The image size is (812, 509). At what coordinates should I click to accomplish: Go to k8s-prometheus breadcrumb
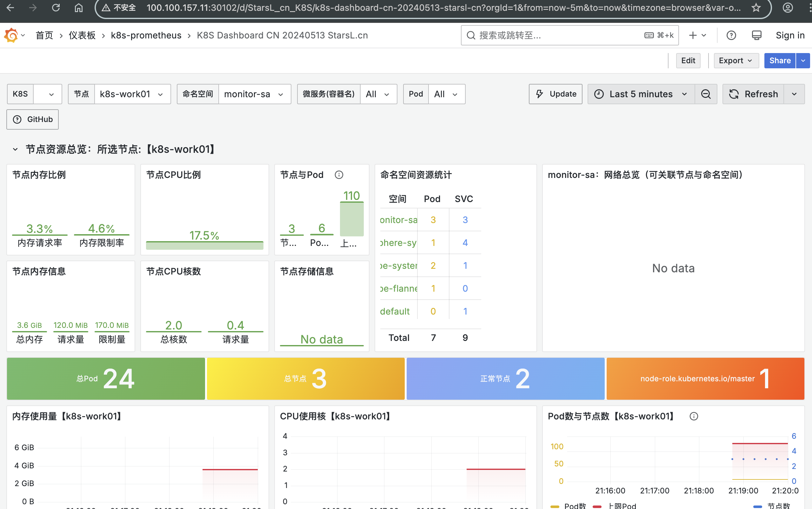[x=146, y=35]
